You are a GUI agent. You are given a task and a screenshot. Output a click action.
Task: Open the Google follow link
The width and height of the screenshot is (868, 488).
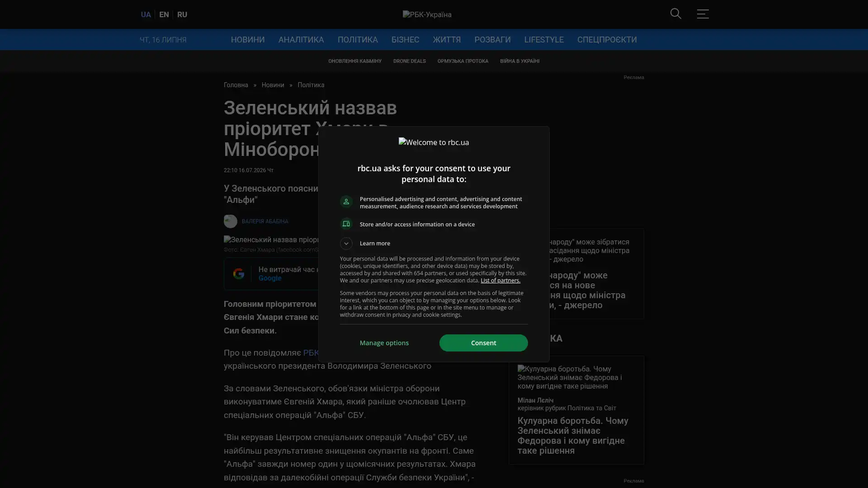coord(270,278)
